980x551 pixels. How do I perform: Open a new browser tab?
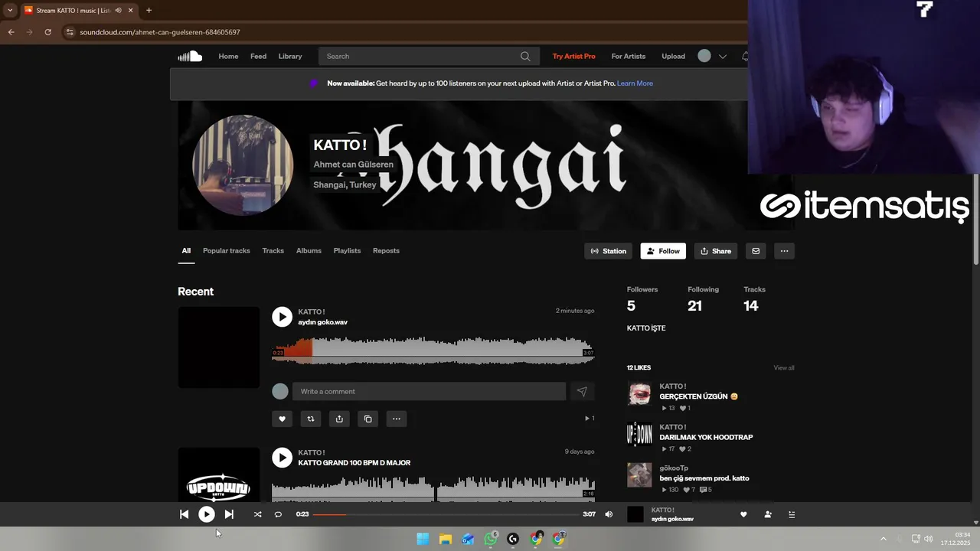pyautogui.click(x=149, y=10)
